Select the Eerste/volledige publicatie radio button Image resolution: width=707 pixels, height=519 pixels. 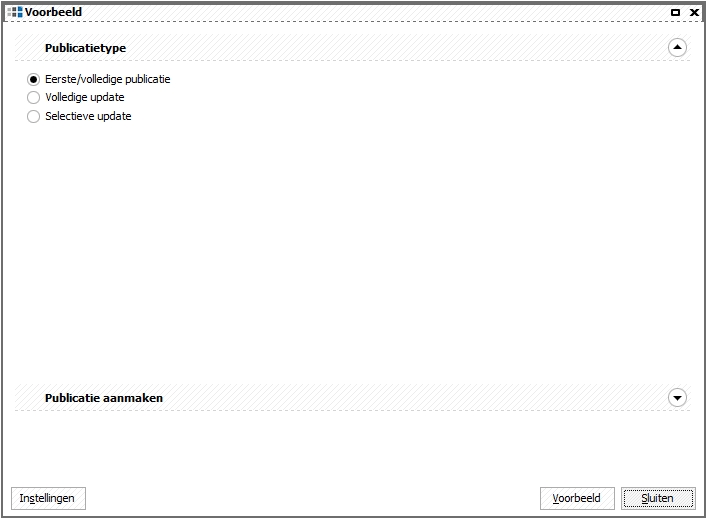[33, 79]
